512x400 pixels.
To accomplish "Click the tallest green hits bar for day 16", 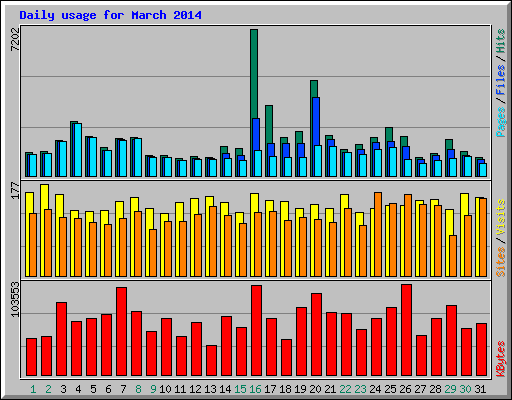I will pyautogui.click(x=254, y=73).
